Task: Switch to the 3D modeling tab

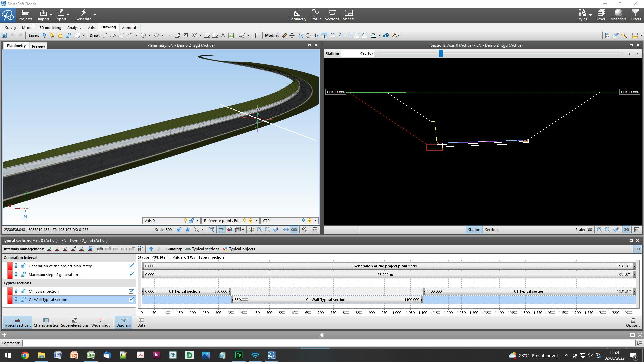Action: (x=50, y=28)
